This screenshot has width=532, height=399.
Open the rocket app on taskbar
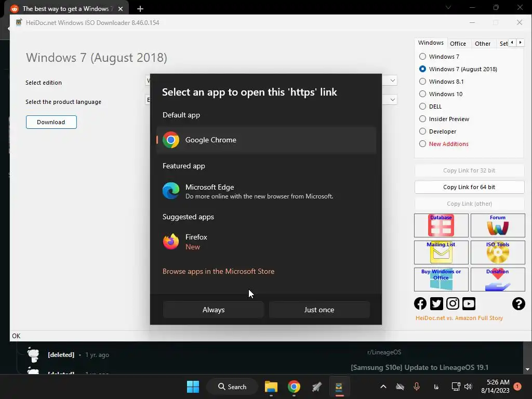(316, 387)
